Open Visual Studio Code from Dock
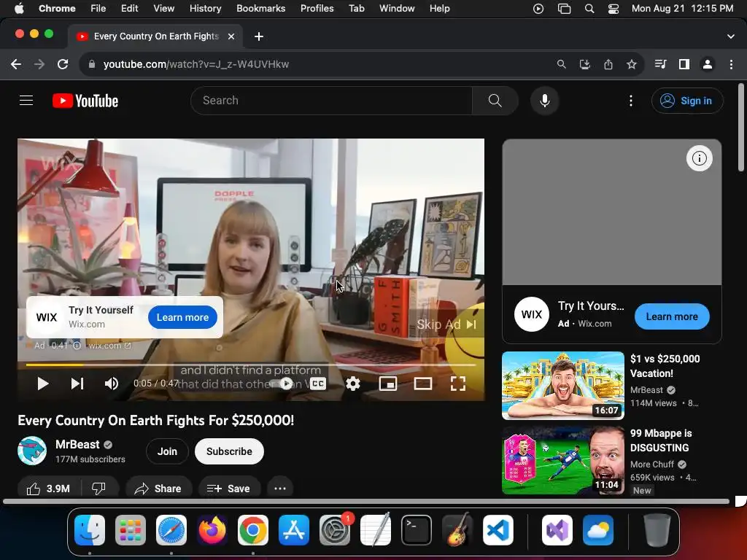This screenshot has height=560, width=747. point(498,530)
